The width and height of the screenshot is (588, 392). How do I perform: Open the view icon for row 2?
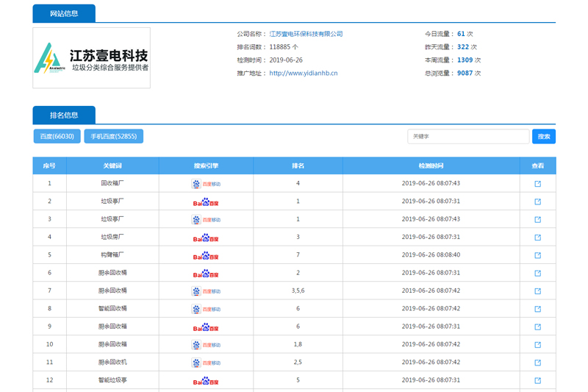click(537, 202)
